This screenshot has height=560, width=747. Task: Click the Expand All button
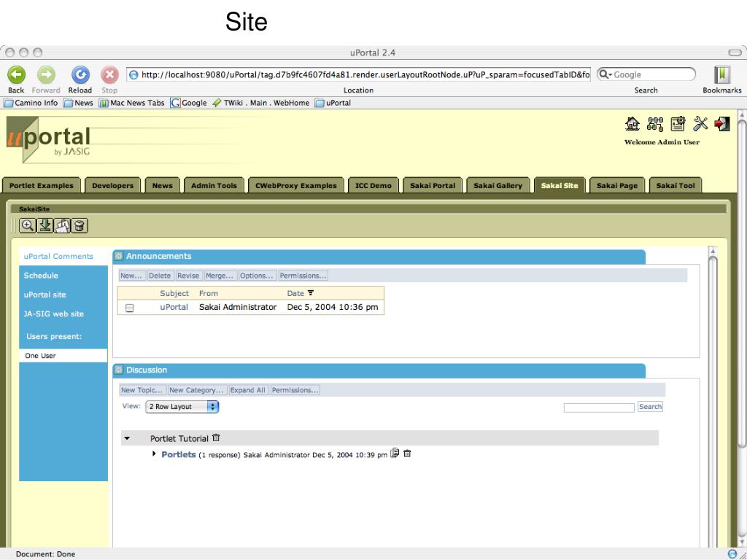tap(248, 390)
